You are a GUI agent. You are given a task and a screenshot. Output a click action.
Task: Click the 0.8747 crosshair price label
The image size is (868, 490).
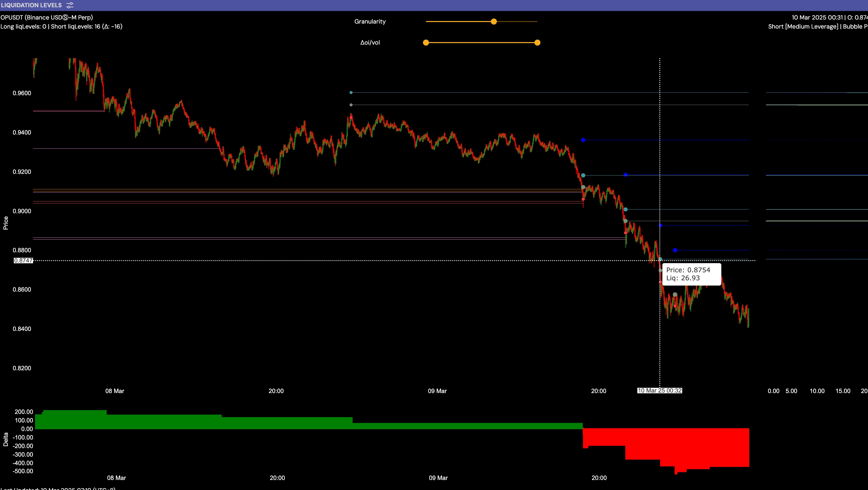23,261
